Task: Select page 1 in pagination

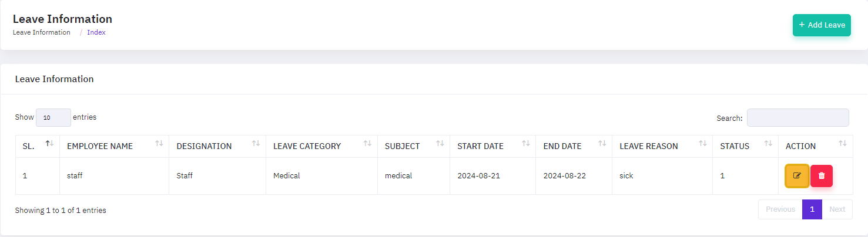Action: coord(812,209)
